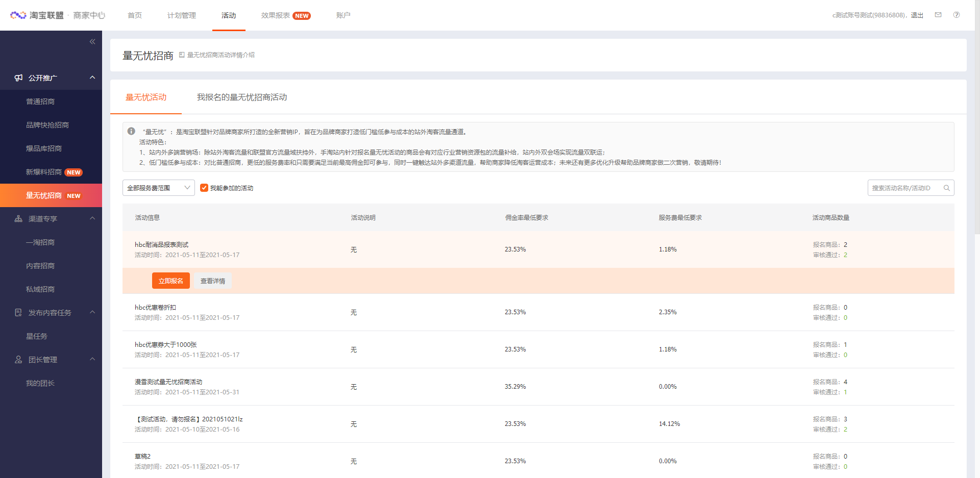Viewport: 980px width, 478px height.
Task: Click the test account name c测试账号测试(98836808)
Action: tap(869, 15)
